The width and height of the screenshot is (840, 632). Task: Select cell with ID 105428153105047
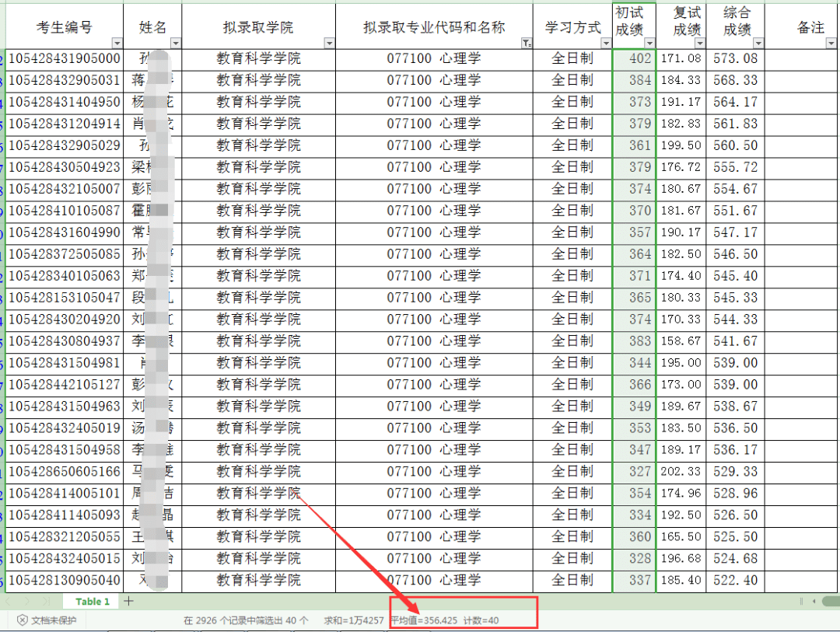pos(65,298)
